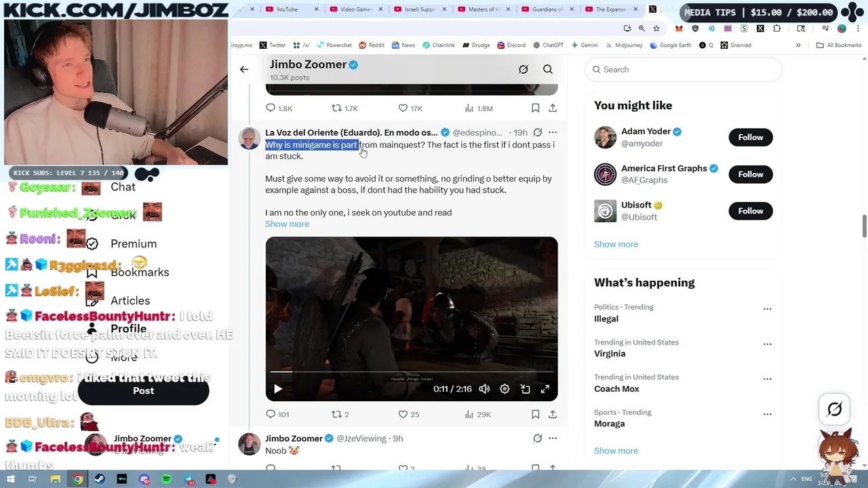Image resolution: width=868 pixels, height=488 pixels.
Task: Open Adam Yoder's profile link
Action: tap(646, 131)
